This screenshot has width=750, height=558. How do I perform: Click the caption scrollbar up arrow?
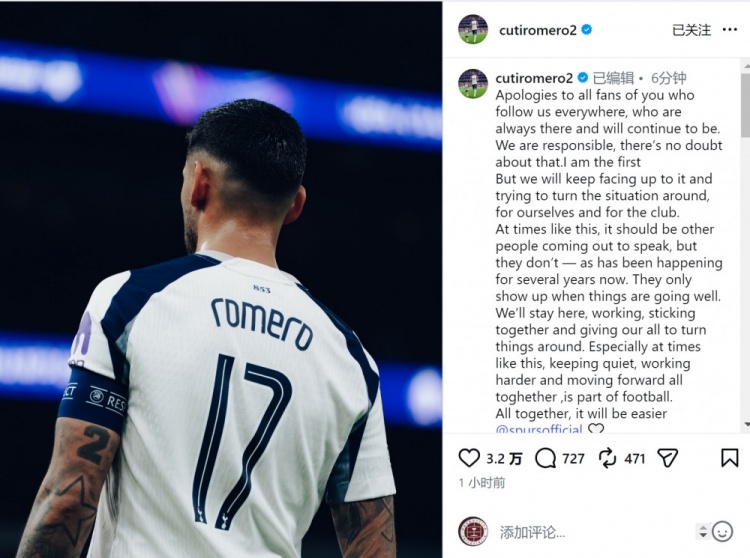pyautogui.click(x=747, y=65)
